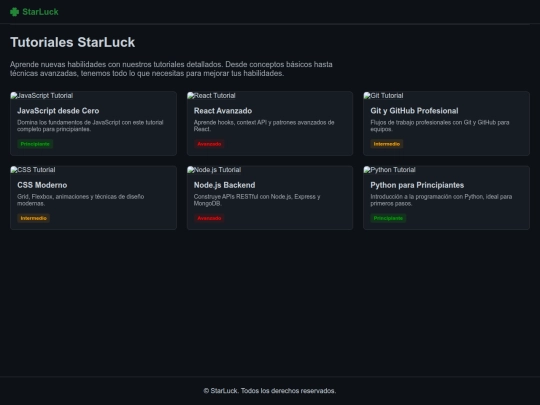This screenshot has height=405, width=540.
Task: Click Avanzado badge on React card
Action: coord(209,144)
